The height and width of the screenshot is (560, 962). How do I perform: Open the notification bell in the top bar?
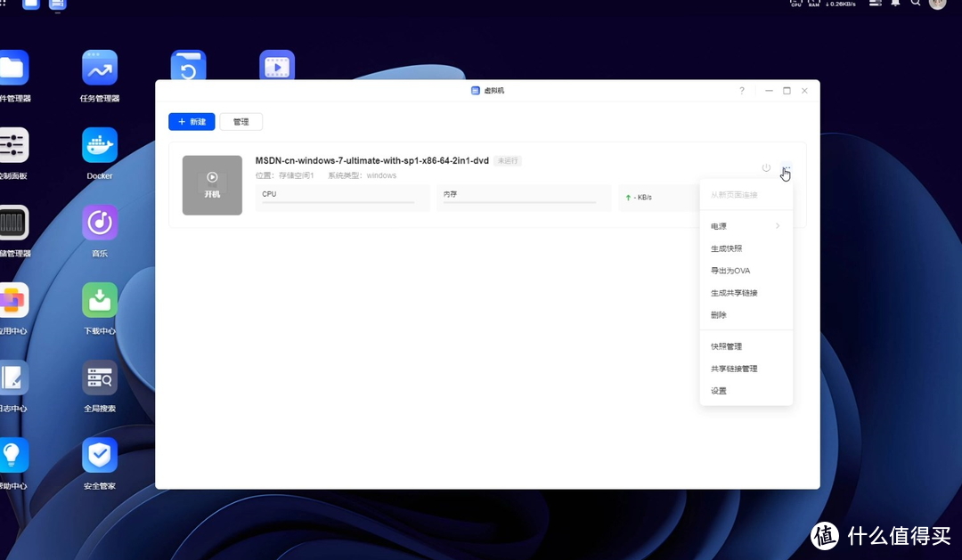click(x=894, y=4)
